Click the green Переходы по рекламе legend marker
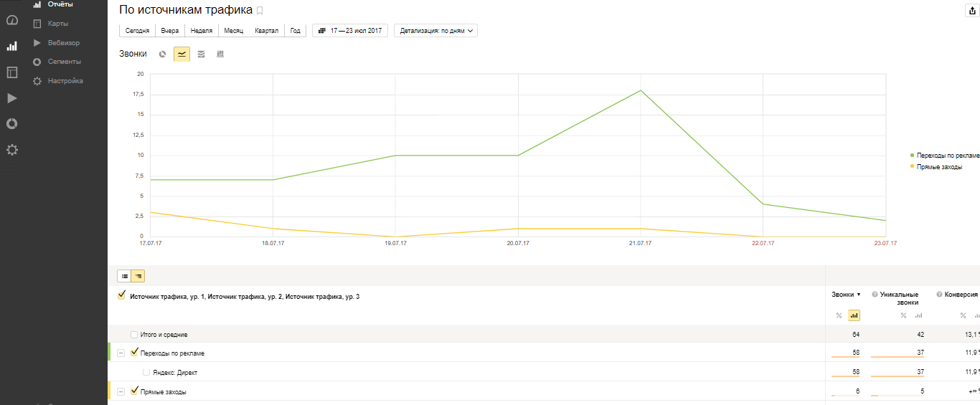 [x=912, y=155]
